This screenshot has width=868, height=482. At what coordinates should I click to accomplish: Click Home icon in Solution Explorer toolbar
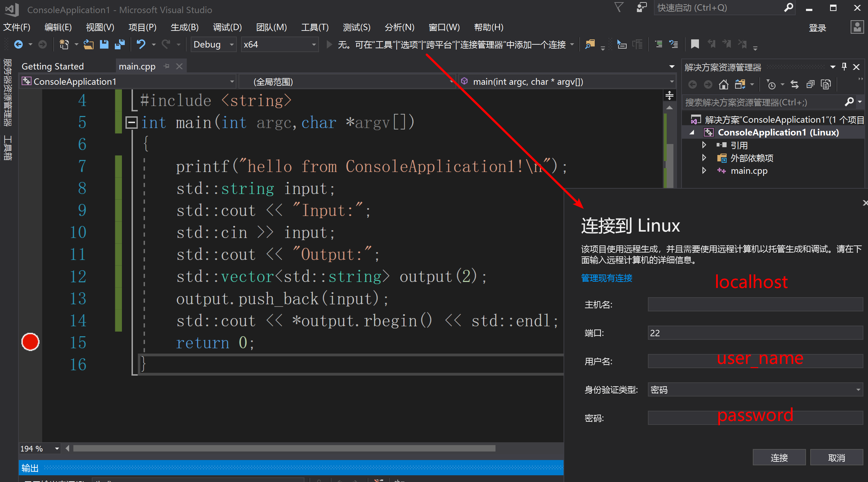click(x=723, y=84)
